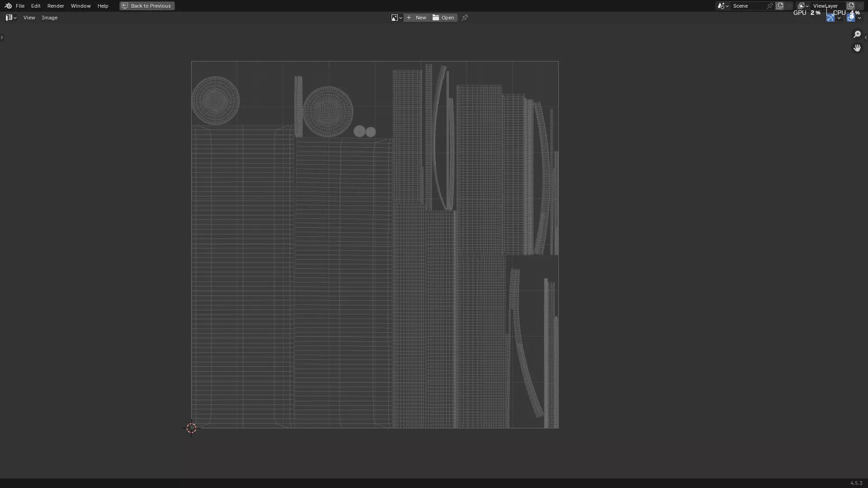868x488 pixels.
Task: Toggle the pin image icon
Action: pyautogui.click(x=465, y=18)
